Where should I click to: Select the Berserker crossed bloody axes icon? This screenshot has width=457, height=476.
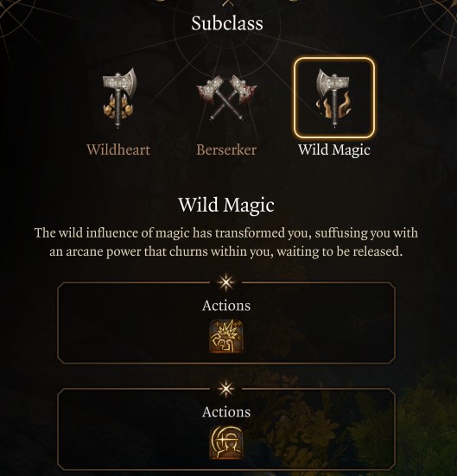click(x=226, y=98)
